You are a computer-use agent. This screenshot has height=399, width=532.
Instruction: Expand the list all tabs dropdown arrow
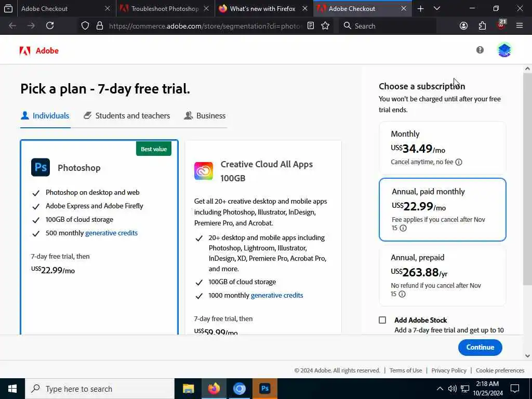pyautogui.click(x=437, y=8)
